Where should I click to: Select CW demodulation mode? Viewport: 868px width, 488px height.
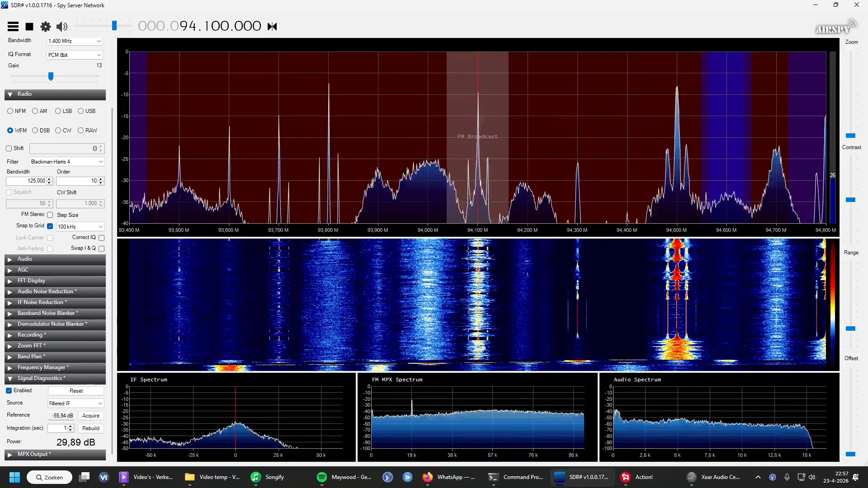coord(63,131)
